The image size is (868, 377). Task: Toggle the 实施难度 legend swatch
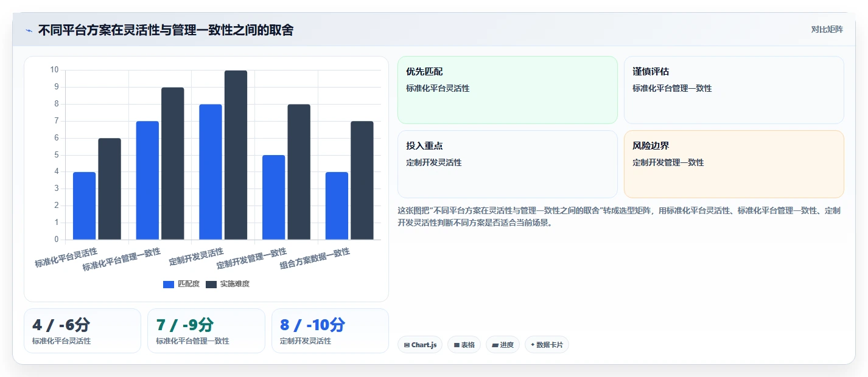[x=211, y=284]
